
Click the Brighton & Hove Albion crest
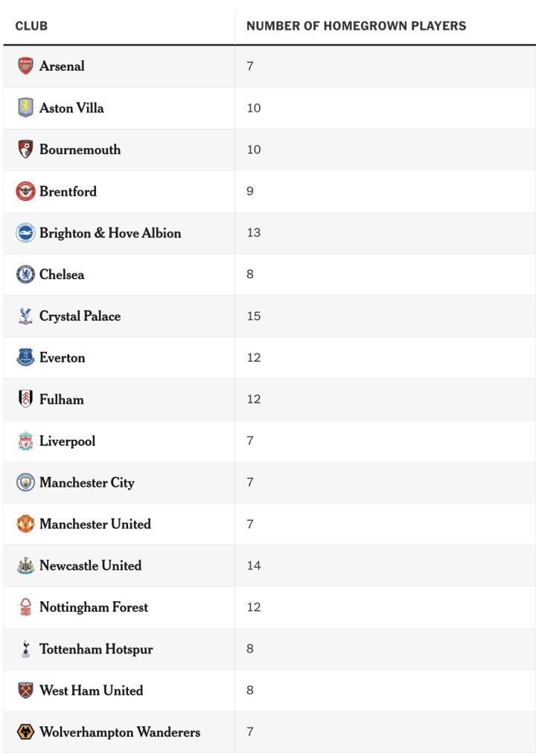[25, 233]
